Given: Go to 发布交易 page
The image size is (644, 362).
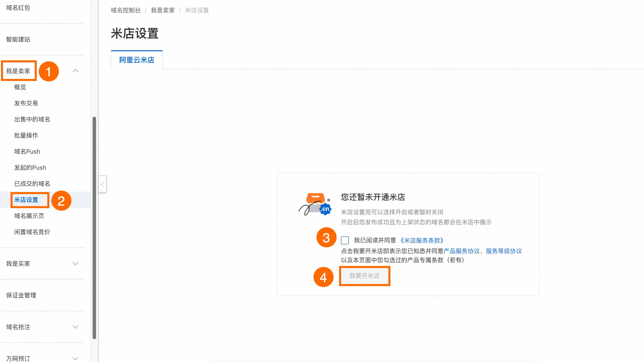Looking at the screenshot, I should pos(26,103).
